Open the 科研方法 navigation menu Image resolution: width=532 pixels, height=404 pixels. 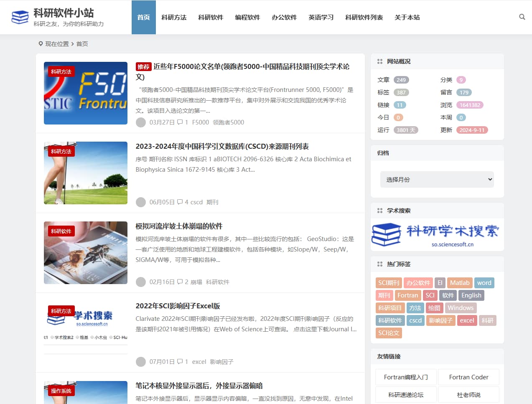(174, 17)
